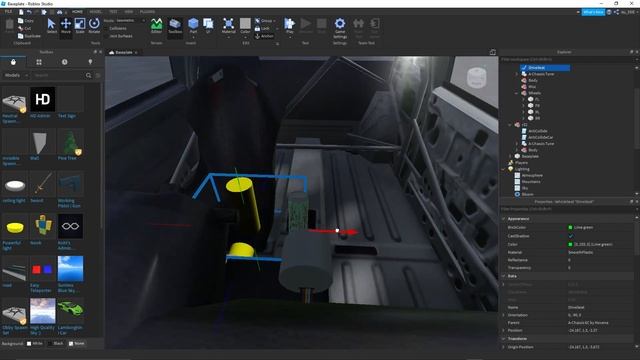This screenshot has width=640, height=360.
Task: Click the Lock tool icon
Action: pos(258,28)
